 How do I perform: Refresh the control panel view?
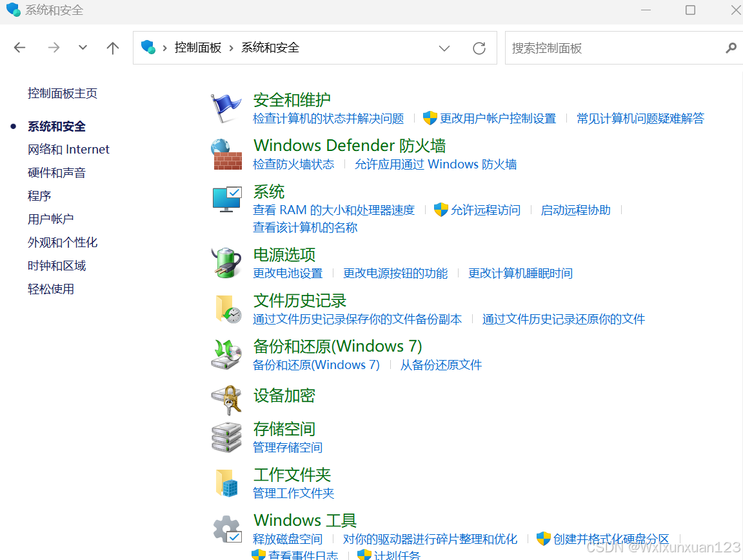coord(479,48)
